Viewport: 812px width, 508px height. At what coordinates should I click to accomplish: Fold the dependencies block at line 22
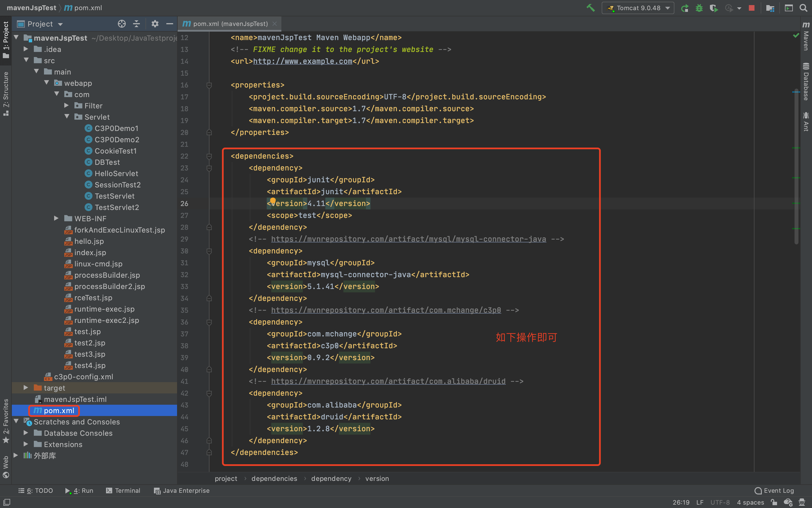(x=209, y=156)
